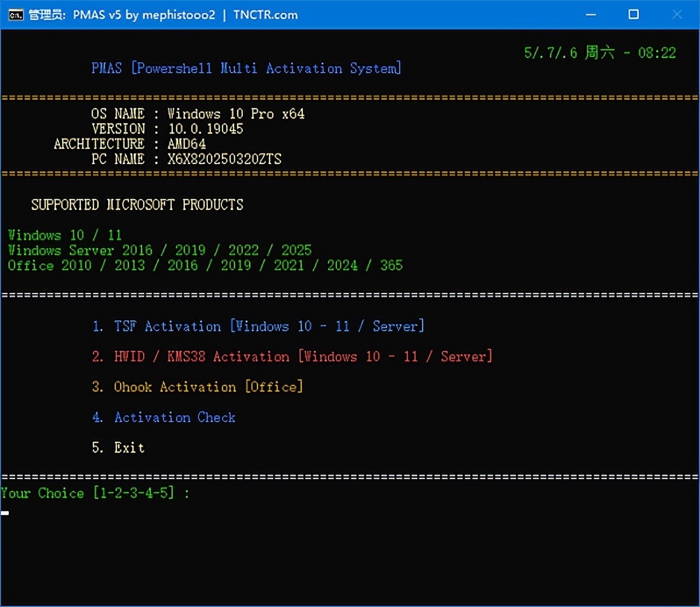Close the PMAS console window

tap(676, 15)
